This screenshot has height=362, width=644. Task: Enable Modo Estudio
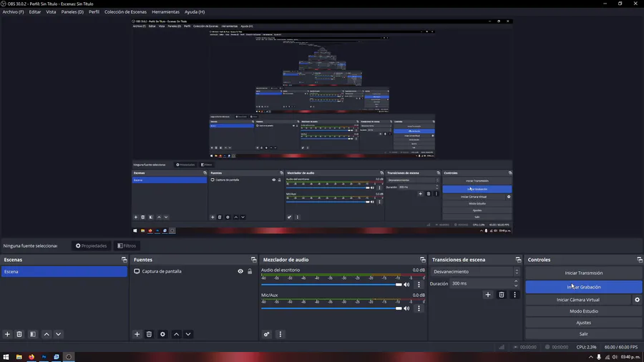pos(584,311)
